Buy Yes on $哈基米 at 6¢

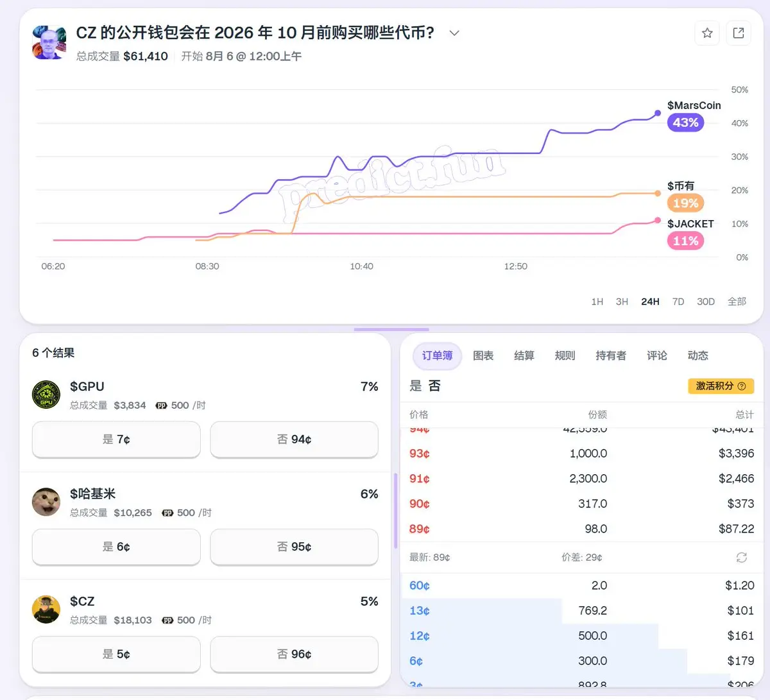pyautogui.click(x=116, y=547)
